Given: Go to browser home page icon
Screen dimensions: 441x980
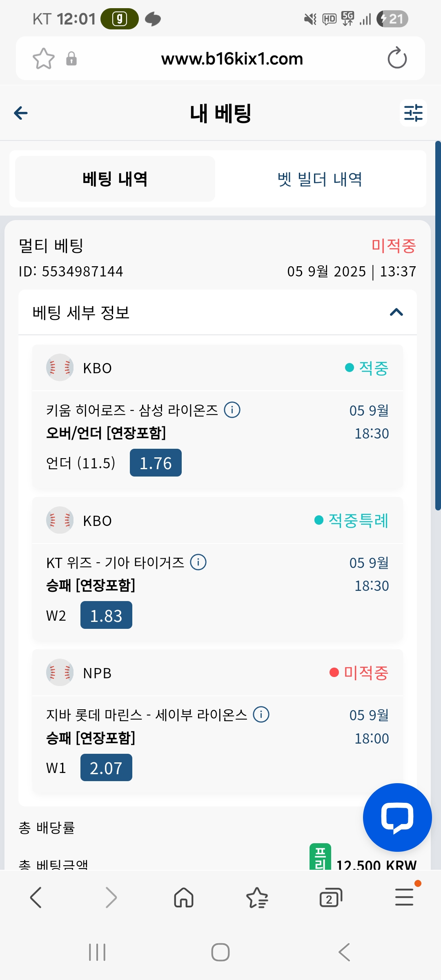Looking at the screenshot, I should click(x=184, y=898).
